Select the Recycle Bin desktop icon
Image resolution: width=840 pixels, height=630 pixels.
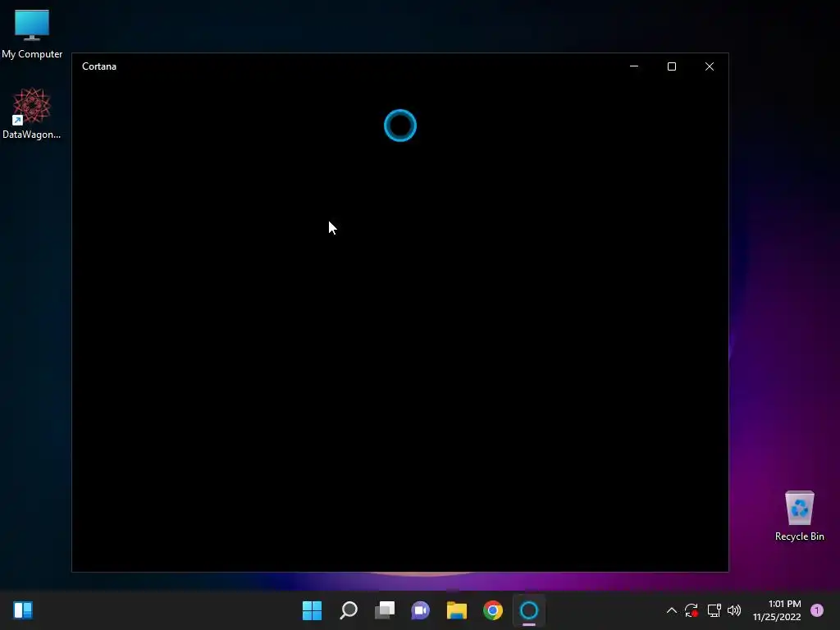pyautogui.click(x=799, y=515)
